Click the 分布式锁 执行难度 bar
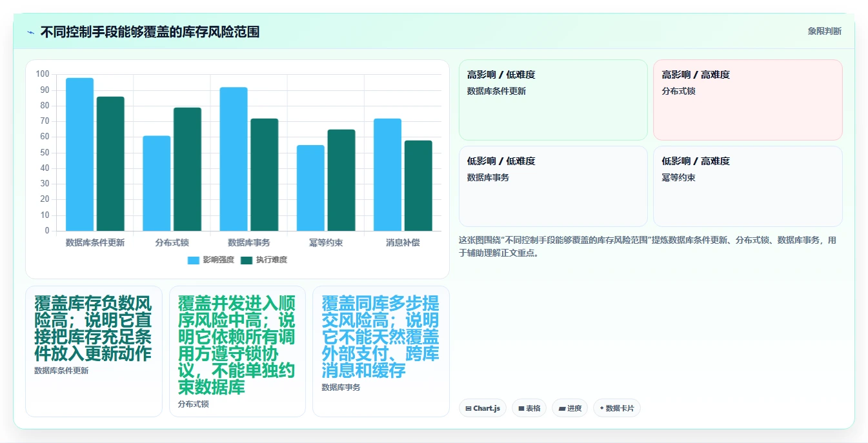This screenshot has height=443, width=868. pos(187,169)
